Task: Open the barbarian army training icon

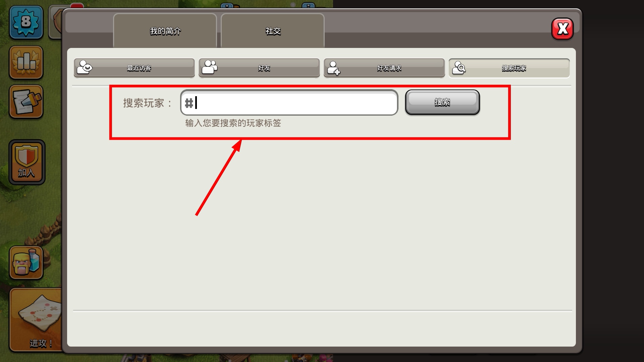Action: pos(26,263)
